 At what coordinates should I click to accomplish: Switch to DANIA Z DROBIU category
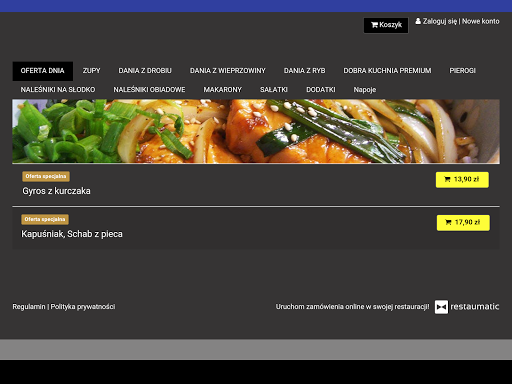coord(145,71)
